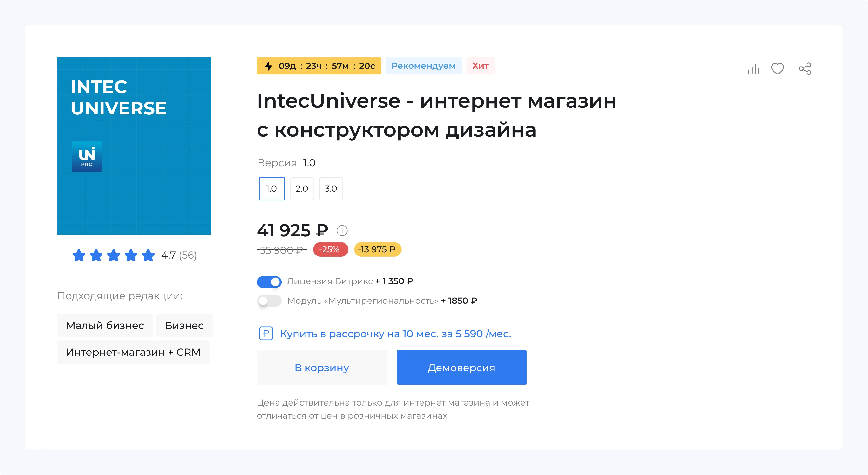This screenshot has width=868, height=475.
Task: Click the lightning countdown timer badge
Action: 319,66
